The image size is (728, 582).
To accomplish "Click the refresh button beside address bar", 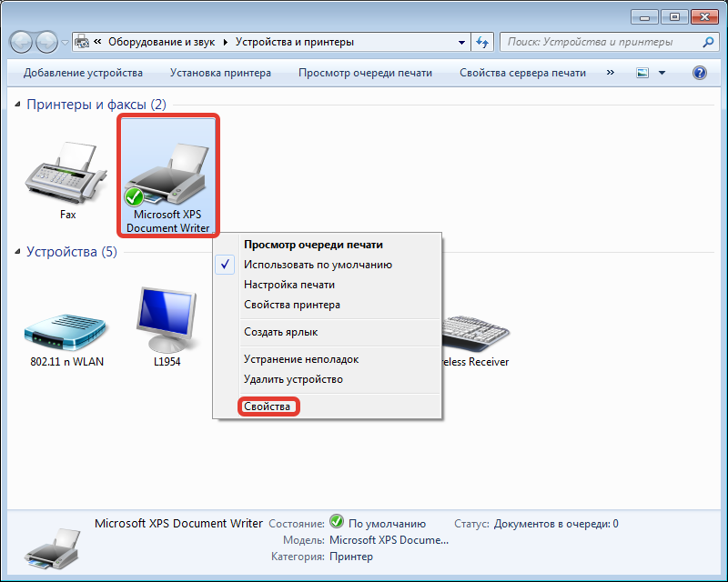I will coord(483,42).
